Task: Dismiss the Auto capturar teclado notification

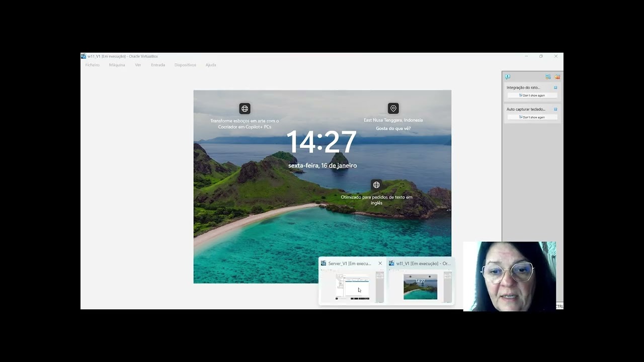Action: coord(555,109)
